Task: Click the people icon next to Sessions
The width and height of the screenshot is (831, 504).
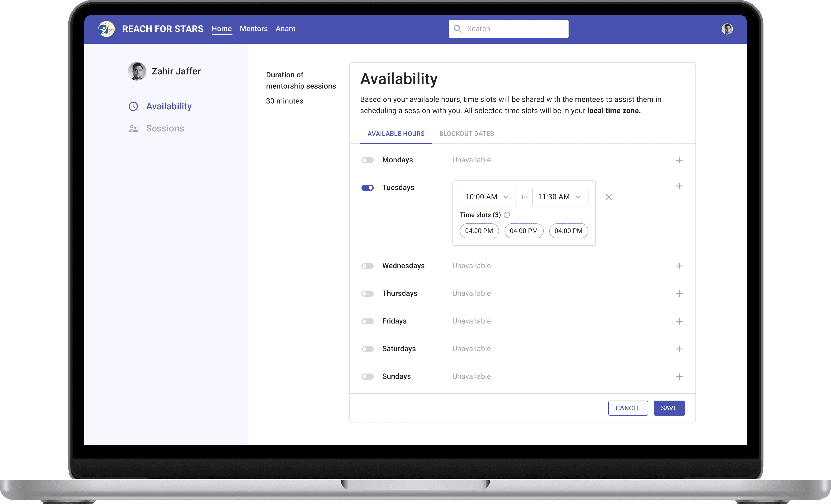Action: [133, 129]
